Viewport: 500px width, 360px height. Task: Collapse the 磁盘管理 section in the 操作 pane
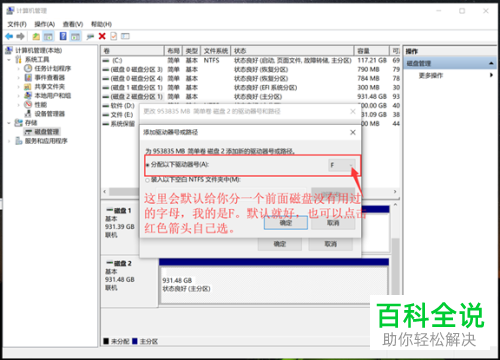tap(491, 63)
